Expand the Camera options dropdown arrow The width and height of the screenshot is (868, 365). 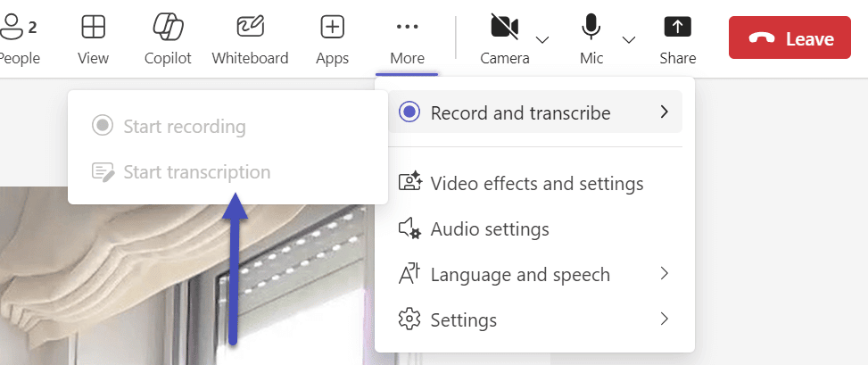(541, 39)
